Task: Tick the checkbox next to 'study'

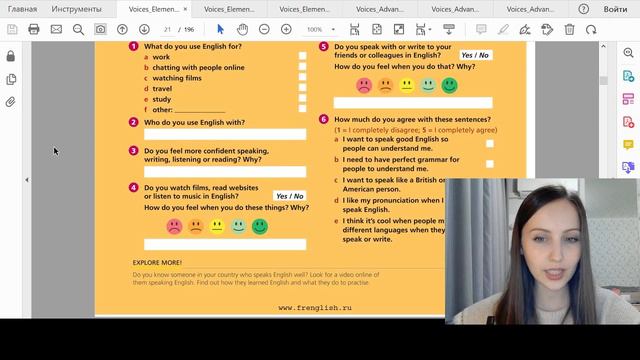Action: 302,98
